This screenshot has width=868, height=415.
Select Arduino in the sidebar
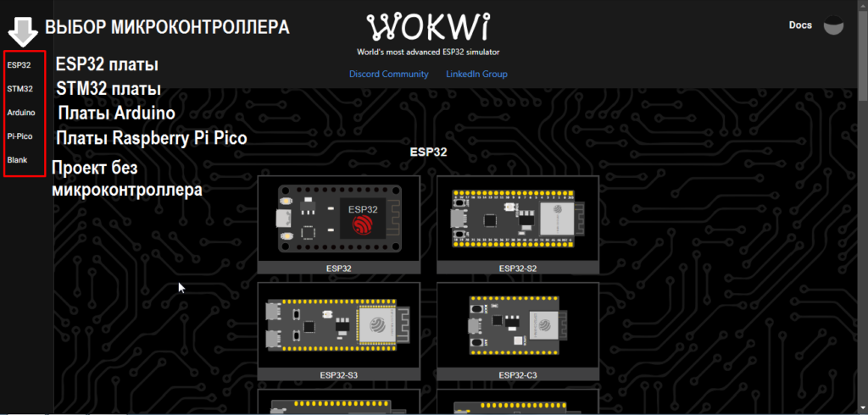(x=21, y=113)
